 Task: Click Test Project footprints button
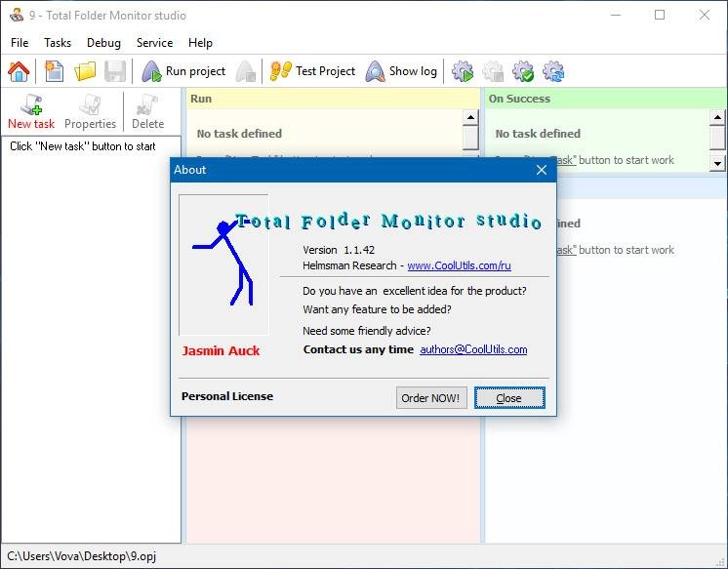click(312, 71)
